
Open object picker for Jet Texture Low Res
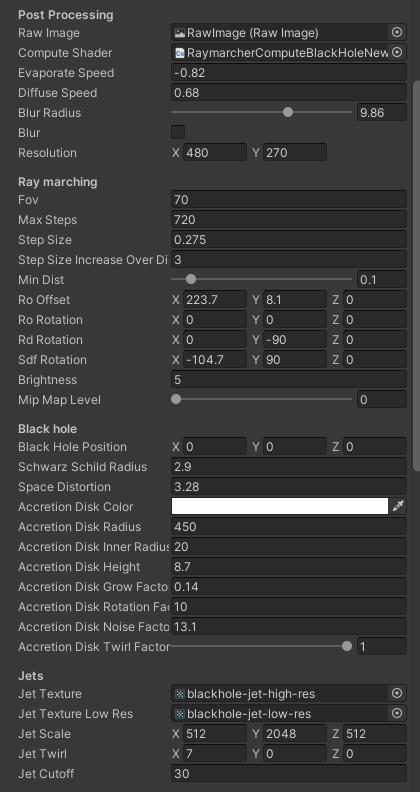pos(397,713)
